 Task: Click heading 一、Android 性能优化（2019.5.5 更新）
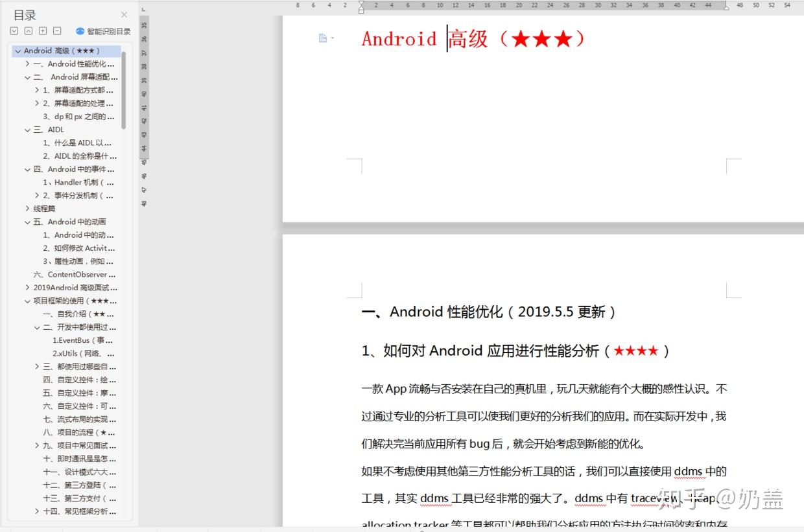tap(488, 312)
